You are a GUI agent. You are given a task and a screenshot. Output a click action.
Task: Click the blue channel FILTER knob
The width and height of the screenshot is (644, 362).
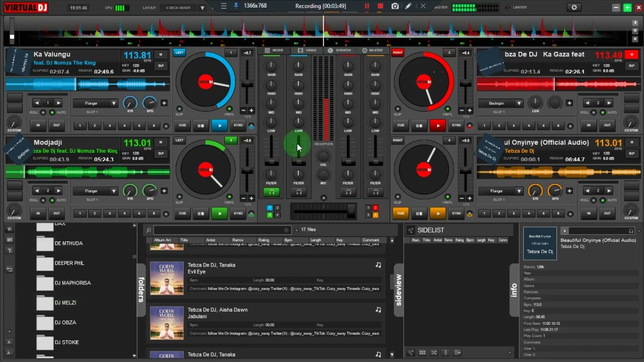click(298, 174)
